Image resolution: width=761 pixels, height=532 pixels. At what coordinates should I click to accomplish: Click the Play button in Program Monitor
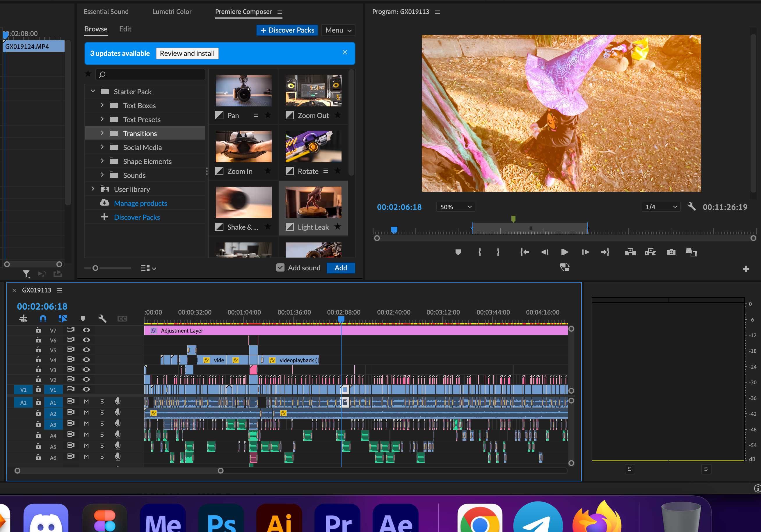pos(564,252)
